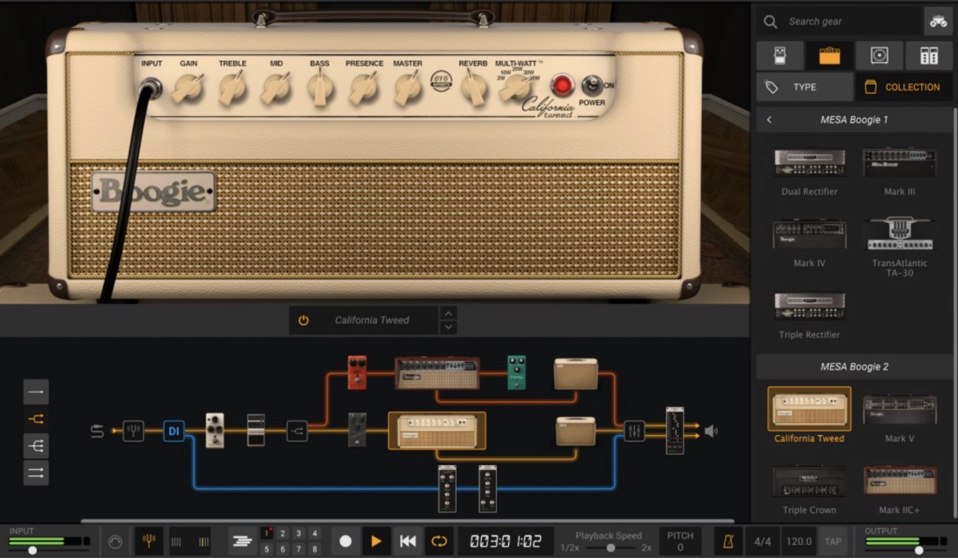
Task: Select the red pedal in upper chain
Action: (x=357, y=373)
